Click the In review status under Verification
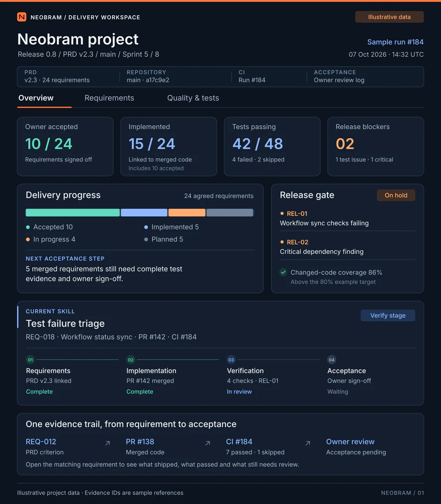 coord(239,391)
